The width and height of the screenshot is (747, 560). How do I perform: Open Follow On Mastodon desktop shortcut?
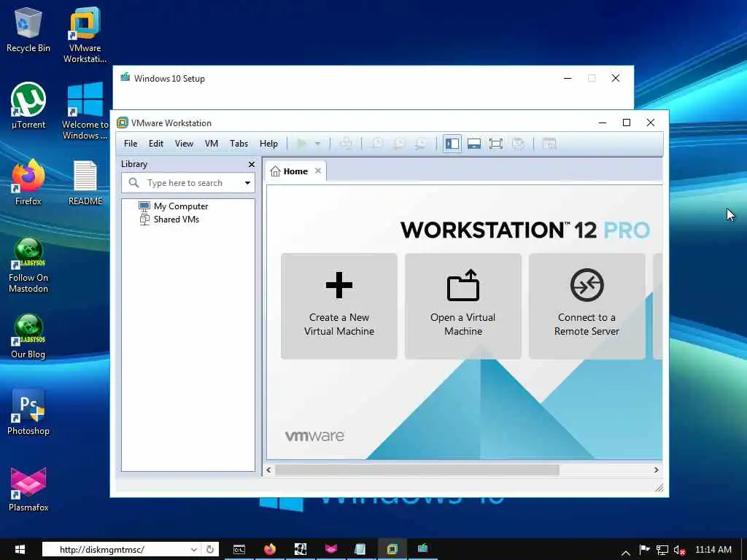pyautogui.click(x=28, y=265)
